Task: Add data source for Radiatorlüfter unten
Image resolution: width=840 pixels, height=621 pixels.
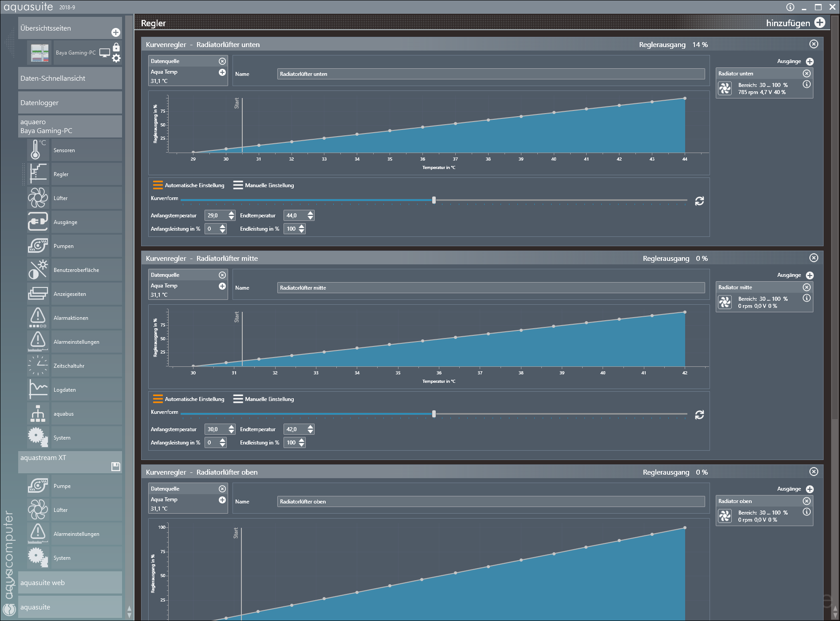Action: [222, 72]
